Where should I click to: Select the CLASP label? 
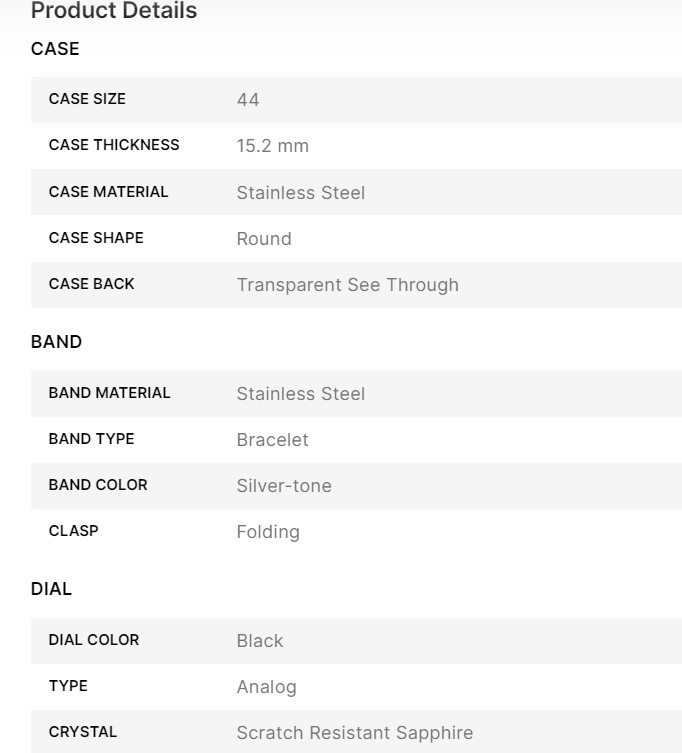point(73,531)
